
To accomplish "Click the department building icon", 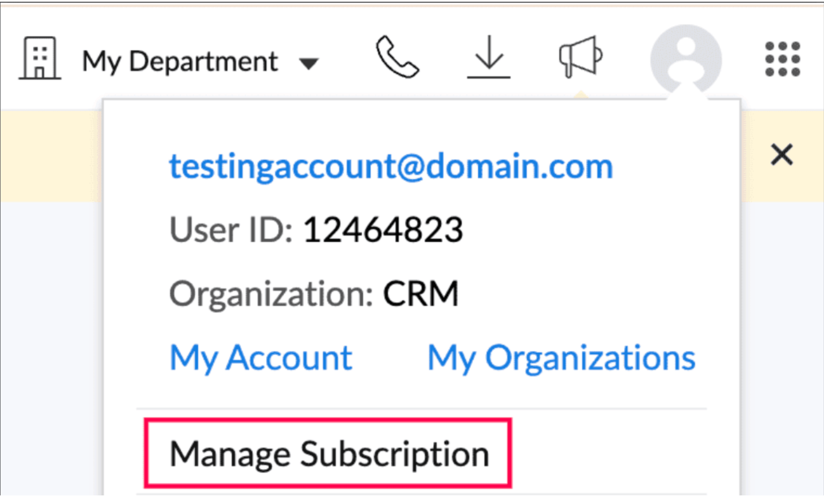I will (x=40, y=58).
